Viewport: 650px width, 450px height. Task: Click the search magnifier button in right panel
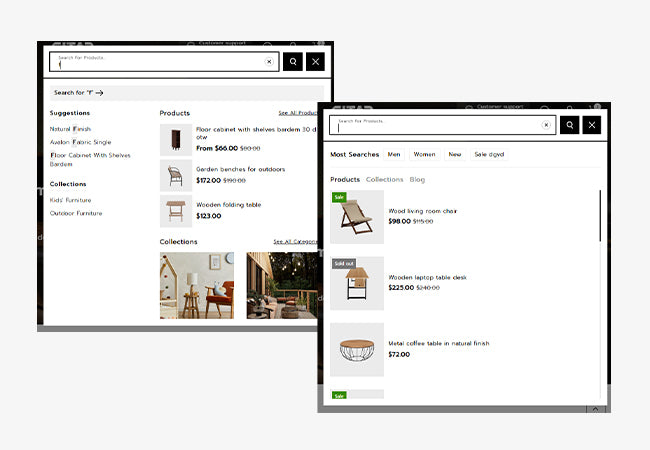coord(569,125)
